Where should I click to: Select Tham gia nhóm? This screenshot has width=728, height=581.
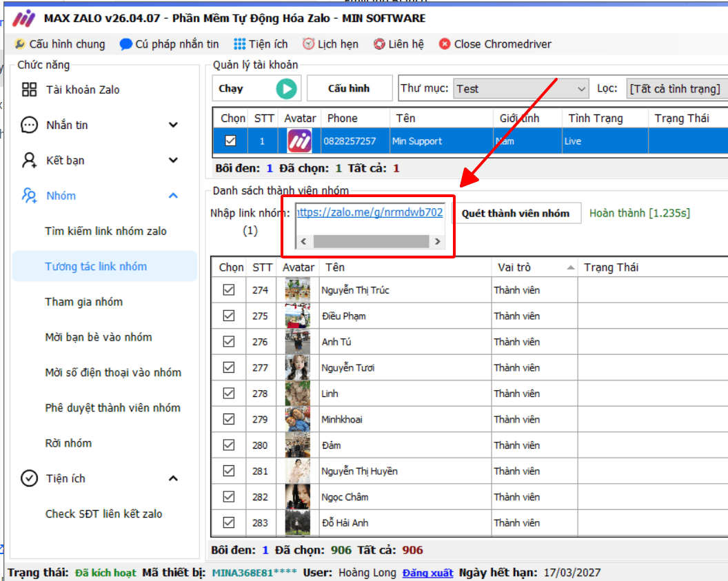(x=84, y=302)
